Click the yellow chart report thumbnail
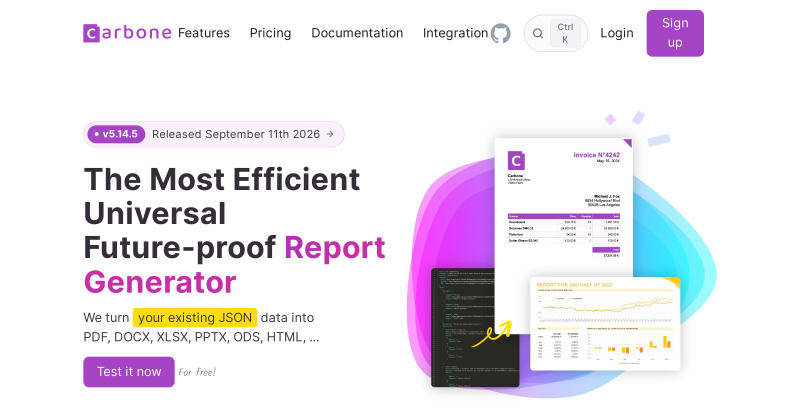This screenshot has height=420, width=800. [x=605, y=324]
